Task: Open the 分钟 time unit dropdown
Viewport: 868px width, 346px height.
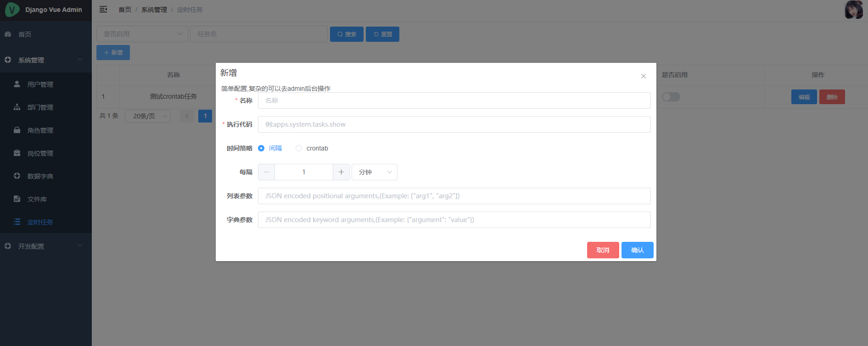Action: 374,172
